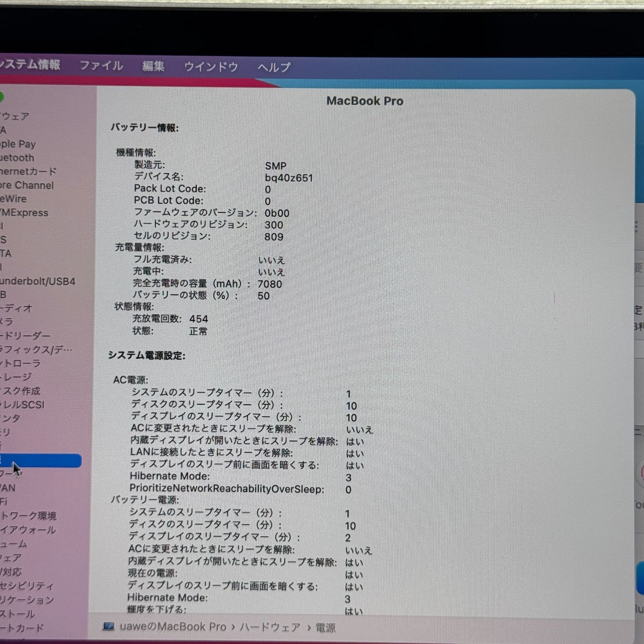Screen dimensions: 644x644
Task: Click the MacBook Pro computer icon in path bar
Action: pos(109,627)
